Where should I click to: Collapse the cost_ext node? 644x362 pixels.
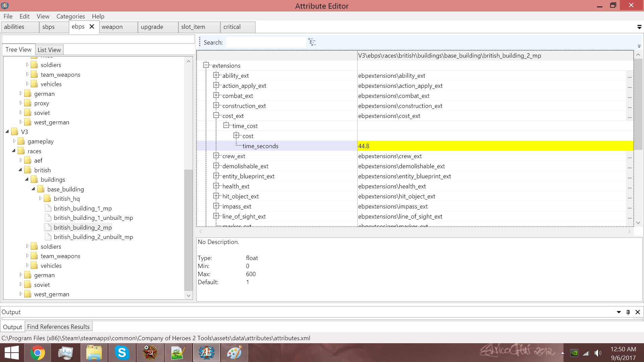(x=216, y=115)
